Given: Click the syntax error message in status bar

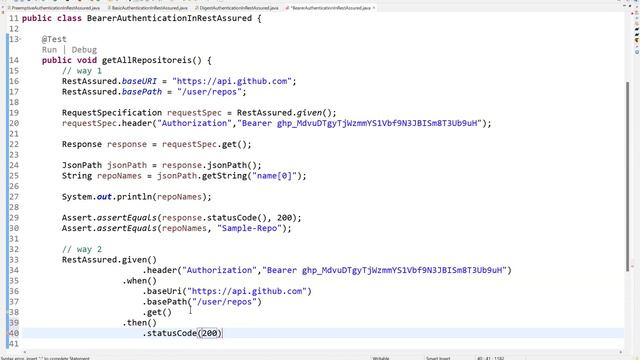Looking at the screenshot, I should (x=45, y=358).
